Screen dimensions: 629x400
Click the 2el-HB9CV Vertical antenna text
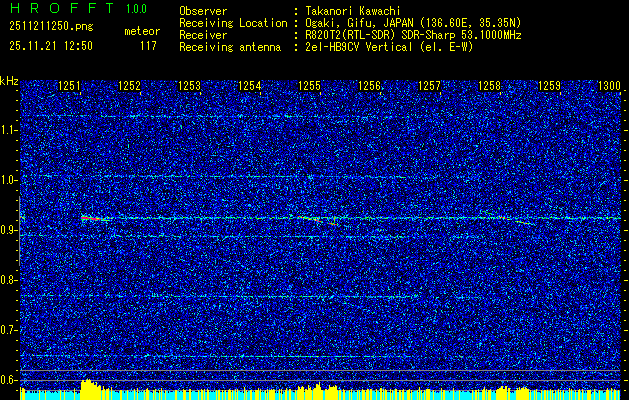pyautogui.click(x=389, y=47)
